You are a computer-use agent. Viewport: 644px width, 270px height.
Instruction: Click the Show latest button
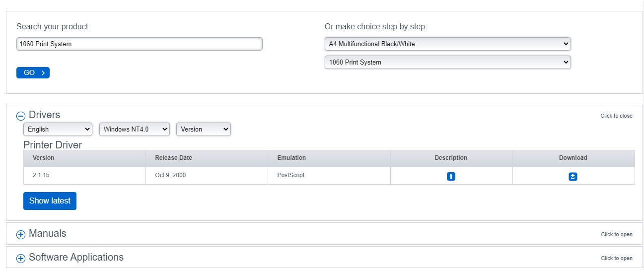coord(50,201)
